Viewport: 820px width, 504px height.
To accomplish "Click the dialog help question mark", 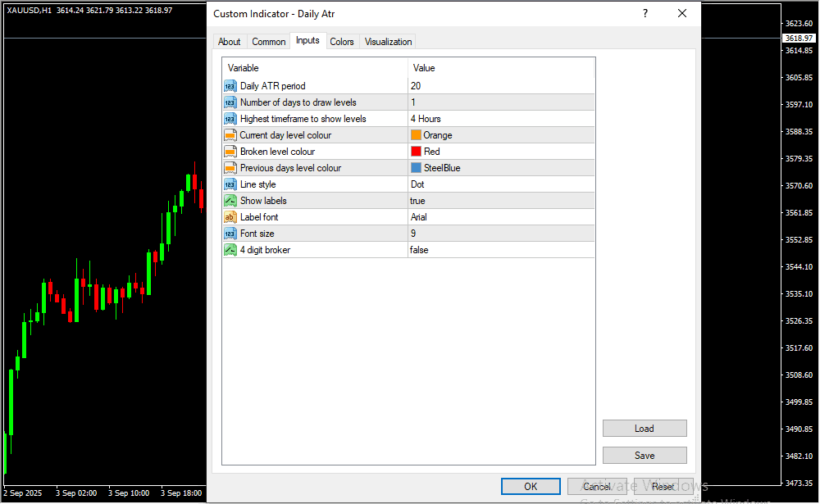I will point(645,13).
